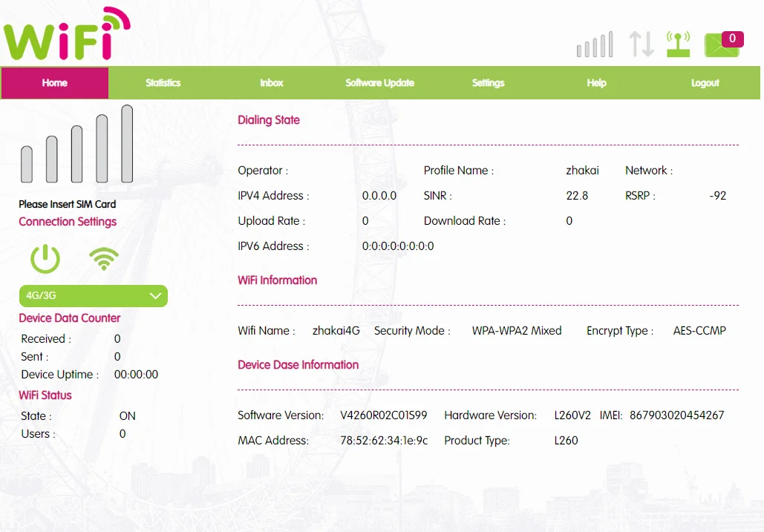Open the Statistics tab
764x532 pixels.
point(163,83)
